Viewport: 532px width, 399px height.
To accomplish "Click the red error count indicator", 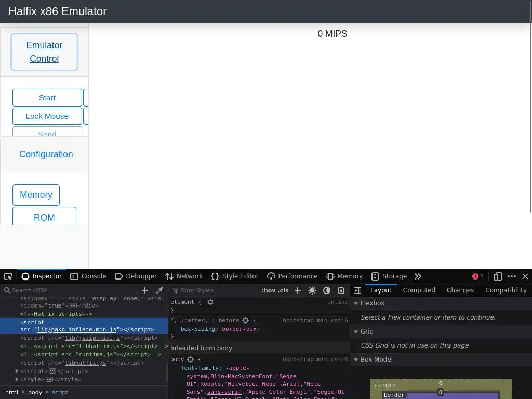I will (x=478, y=276).
